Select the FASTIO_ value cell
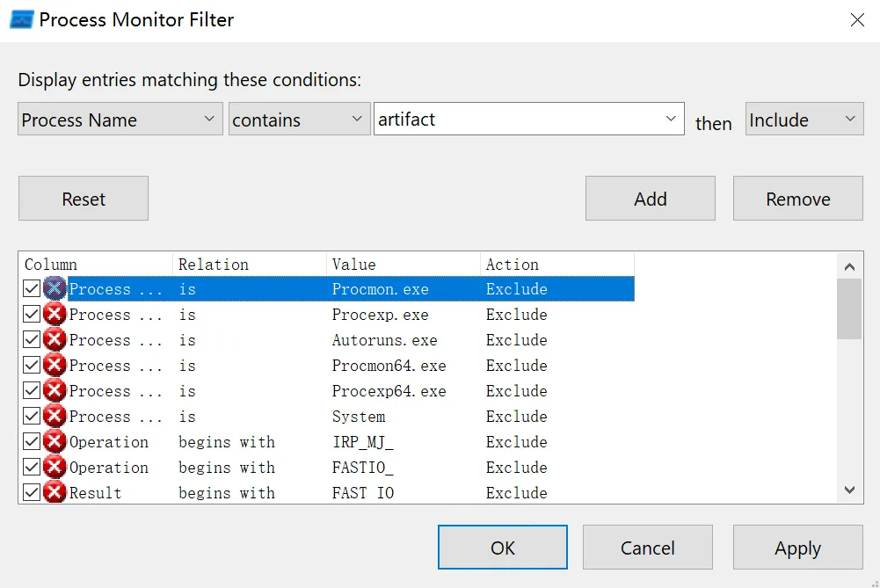The width and height of the screenshot is (880, 588). 362,467
